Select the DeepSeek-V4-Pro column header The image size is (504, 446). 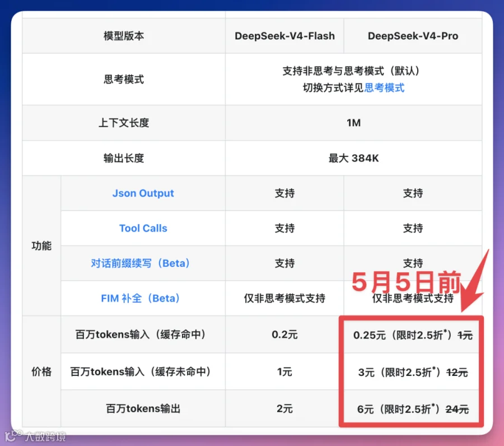click(x=413, y=36)
